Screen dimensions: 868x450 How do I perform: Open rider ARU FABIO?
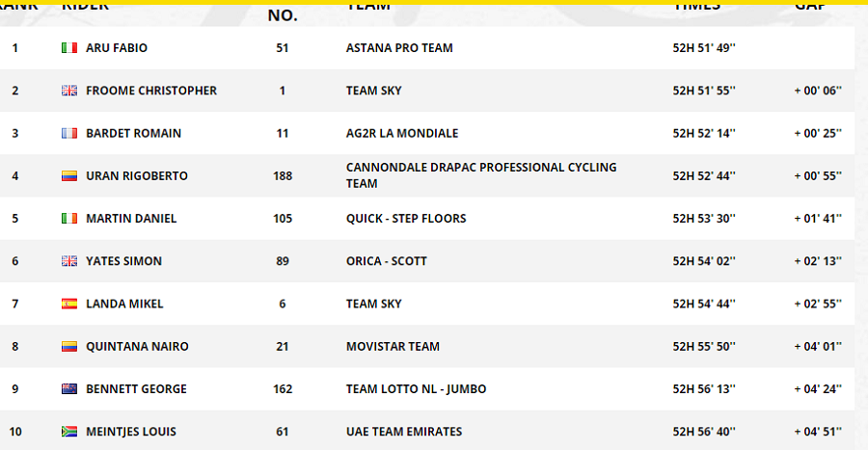point(117,48)
